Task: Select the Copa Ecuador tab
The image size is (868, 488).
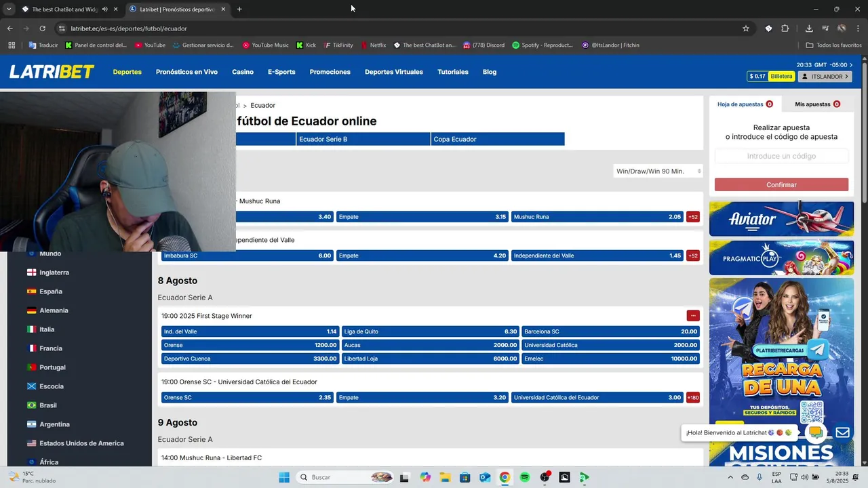Action: coord(498,139)
